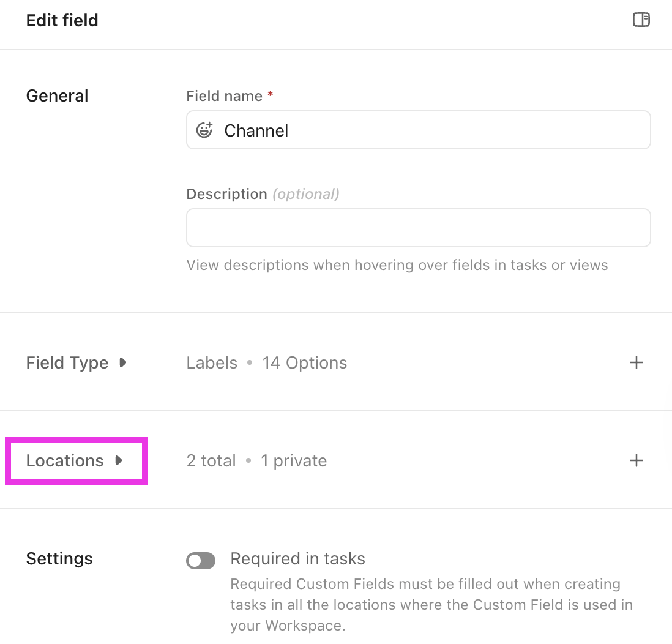The width and height of the screenshot is (672, 644).
Task: Click into the Channel field name input
Action: point(428,130)
